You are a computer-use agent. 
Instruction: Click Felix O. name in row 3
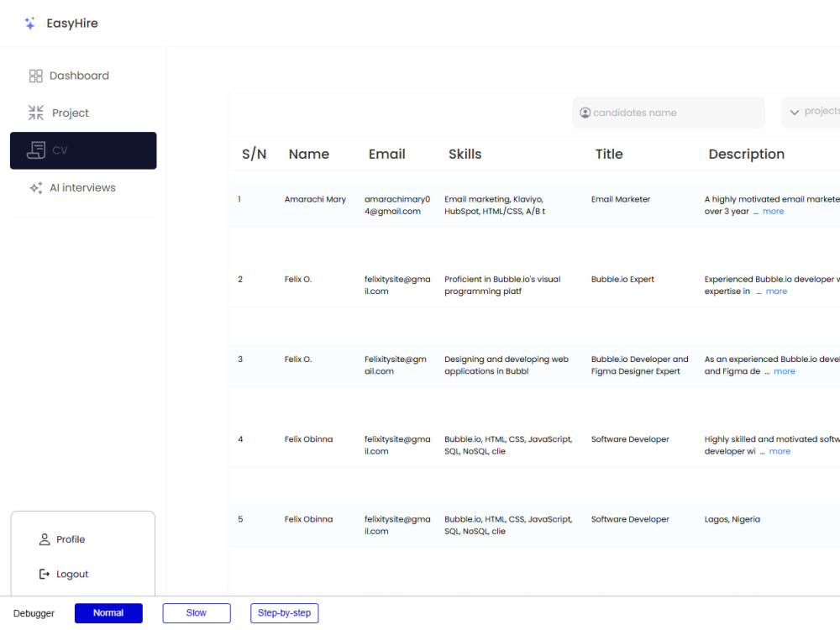(298, 360)
